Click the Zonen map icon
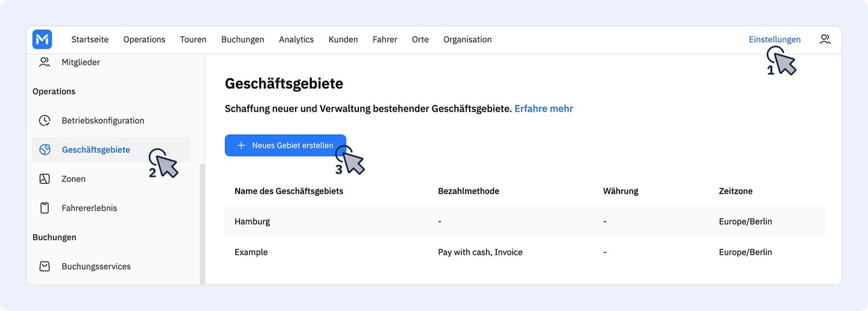 coord(44,179)
